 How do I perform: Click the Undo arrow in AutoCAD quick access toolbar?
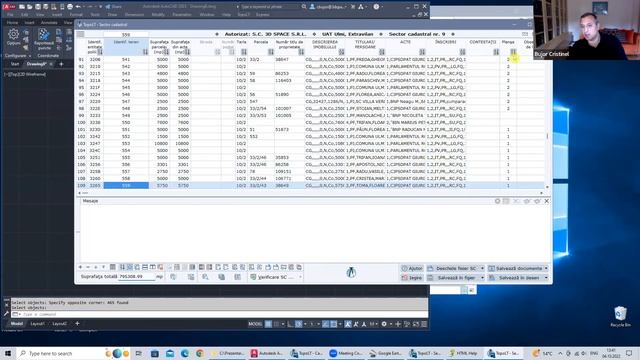click(x=78, y=7)
